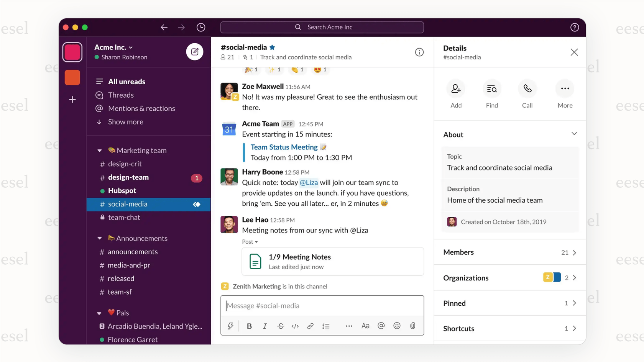Toggle bold formatting in the composer

pos(249,326)
